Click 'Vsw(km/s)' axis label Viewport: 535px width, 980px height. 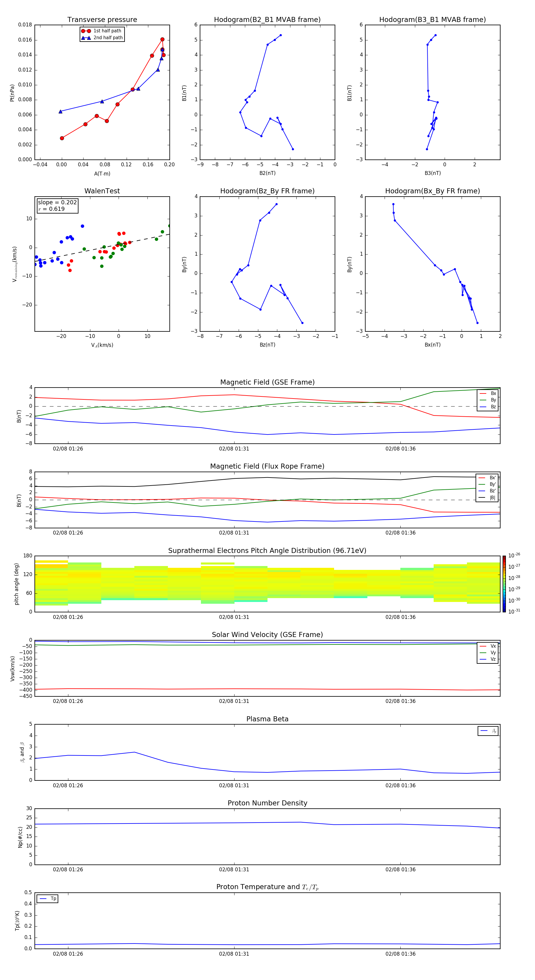(12, 668)
